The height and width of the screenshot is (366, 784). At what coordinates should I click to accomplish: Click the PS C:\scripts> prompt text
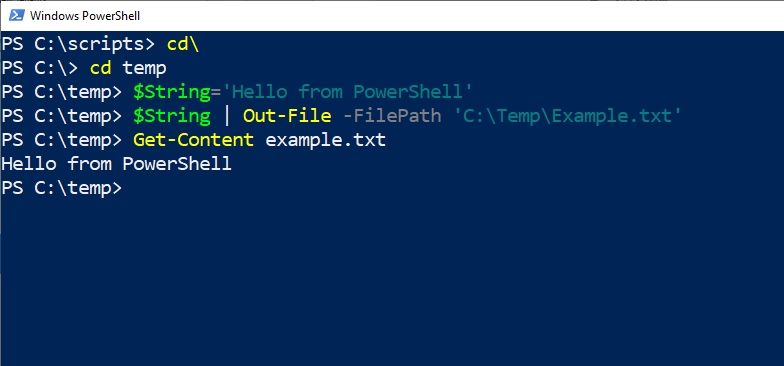[x=78, y=44]
